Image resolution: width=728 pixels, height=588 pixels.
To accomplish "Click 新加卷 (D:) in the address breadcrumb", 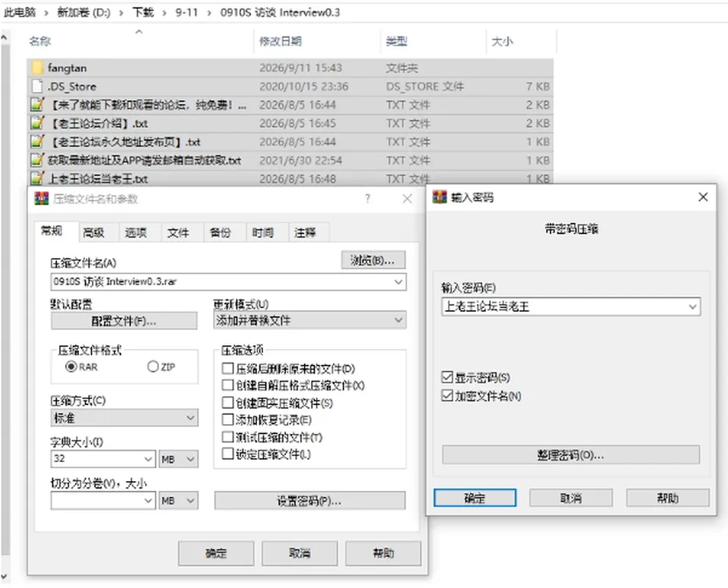I will (x=83, y=13).
